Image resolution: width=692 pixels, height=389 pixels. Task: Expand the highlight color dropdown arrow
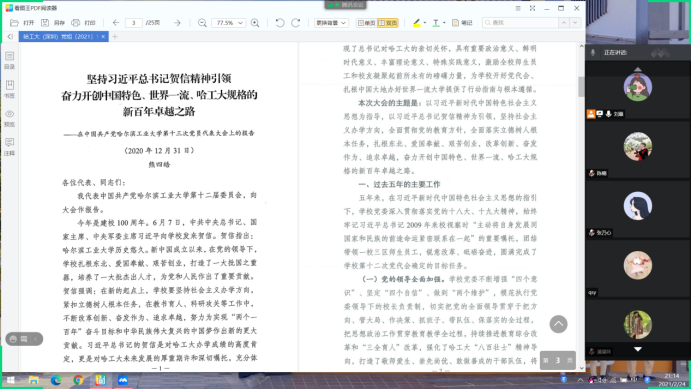pos(425,23)
